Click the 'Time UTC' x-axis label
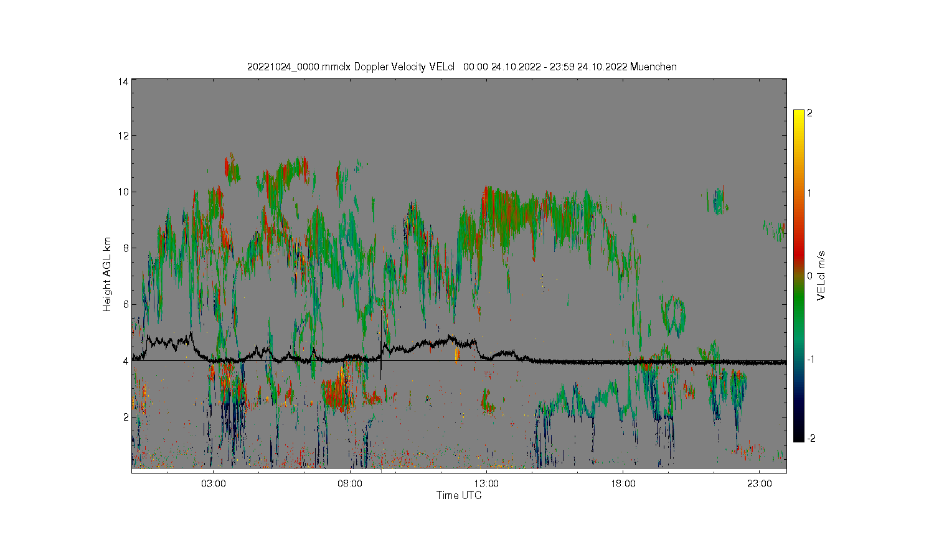 coord(459,496)
